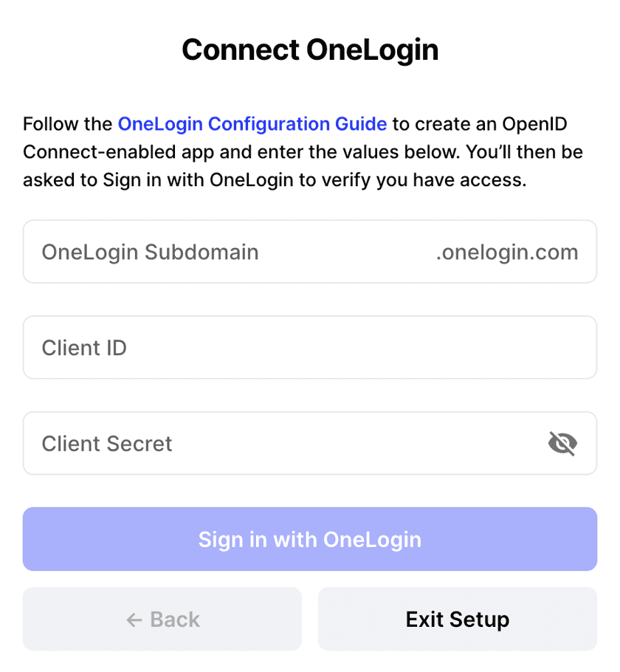Go back using the Back button

tap(162, 619)
